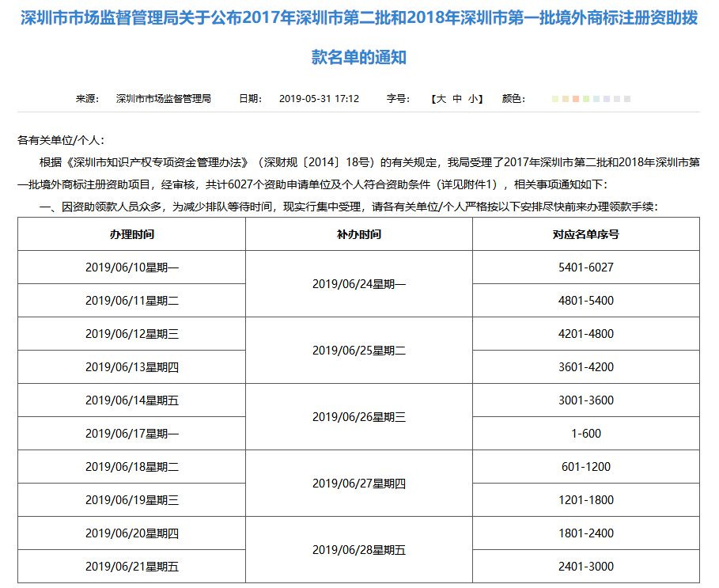
Task: Set font size to 小 (small)
Action: [x=472, y=99]
